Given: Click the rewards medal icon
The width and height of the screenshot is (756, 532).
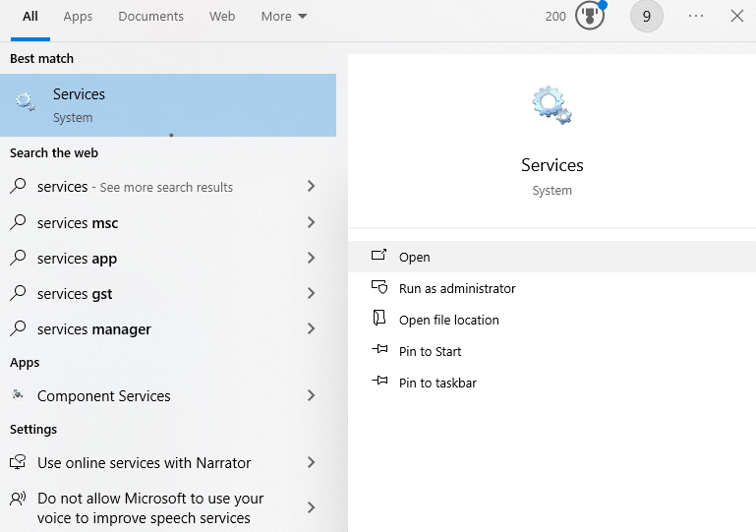Looking at the screenshot, I should (x=589, y=16).
